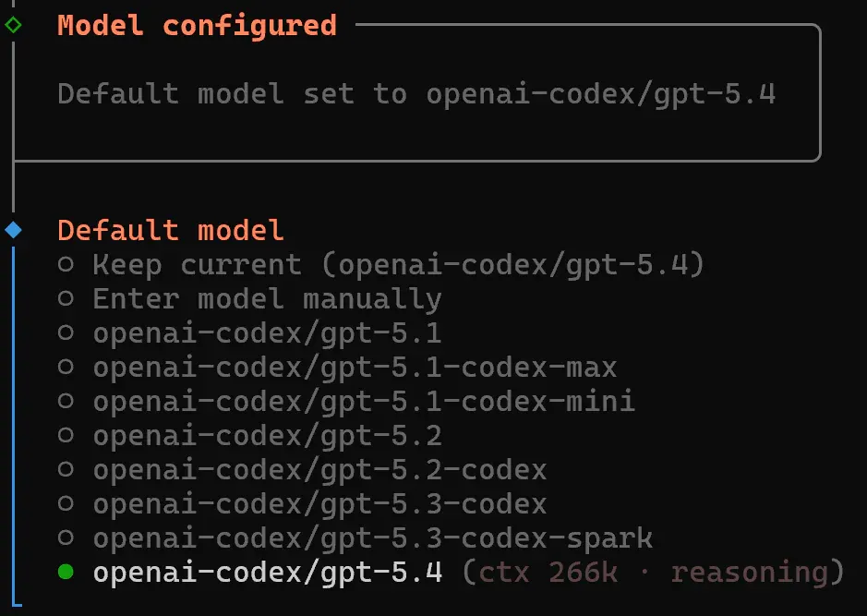Screen dimensions: 867x616
Task: Click the Model configured heading
Action: pyautogui.click(x=197, y=26)
